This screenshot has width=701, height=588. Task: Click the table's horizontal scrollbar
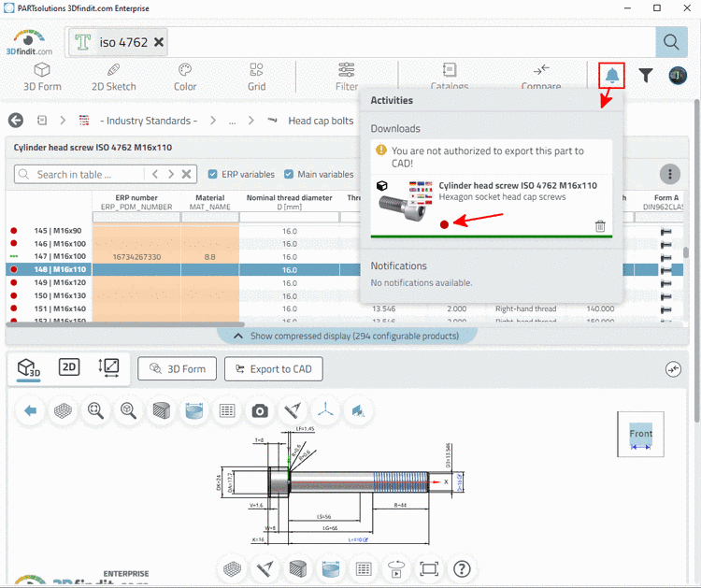pyautogui.click(x=125, y=324)
